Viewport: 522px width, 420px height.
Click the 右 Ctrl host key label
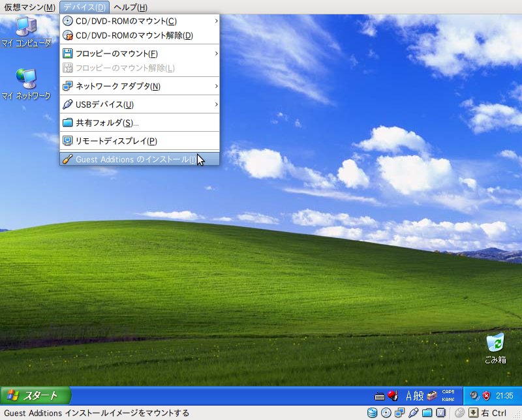[x=494, y=413]
